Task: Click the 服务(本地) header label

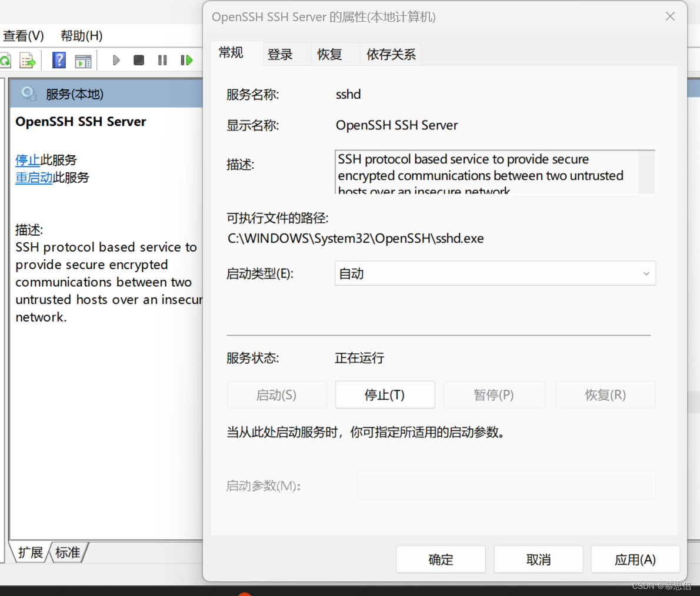Action: pos(75,94)
